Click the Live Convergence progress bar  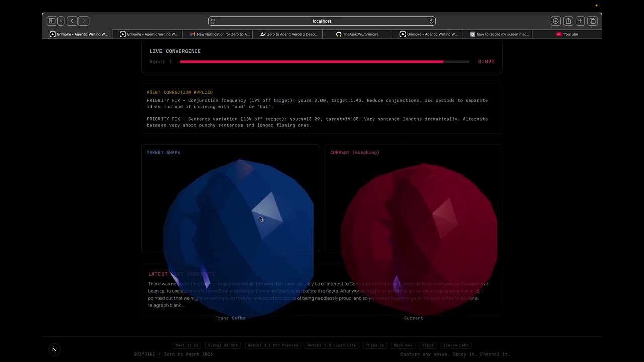coord(325,62)
